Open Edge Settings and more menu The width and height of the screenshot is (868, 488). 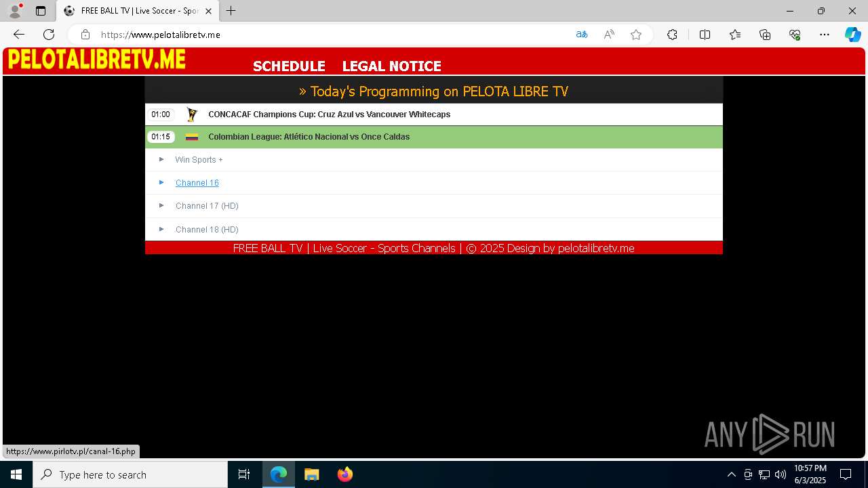[x=825, y=35]
